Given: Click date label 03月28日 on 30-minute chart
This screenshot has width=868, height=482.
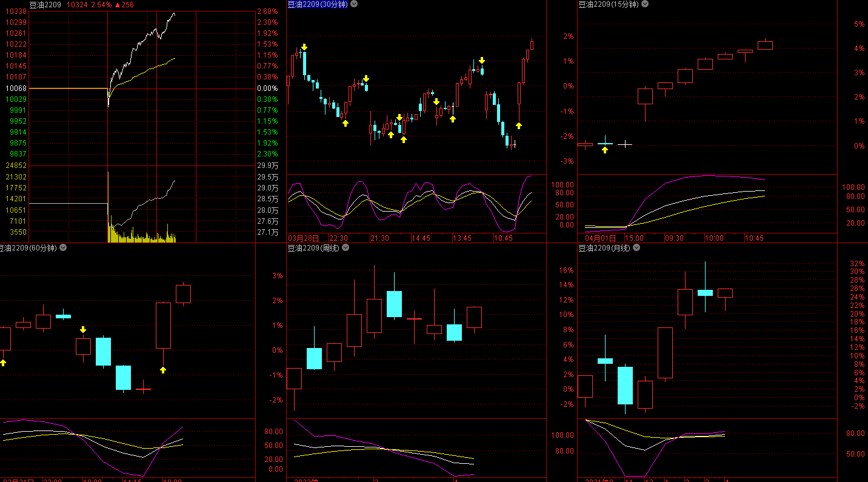Looking at the screenshot, I should coord(304,238).
